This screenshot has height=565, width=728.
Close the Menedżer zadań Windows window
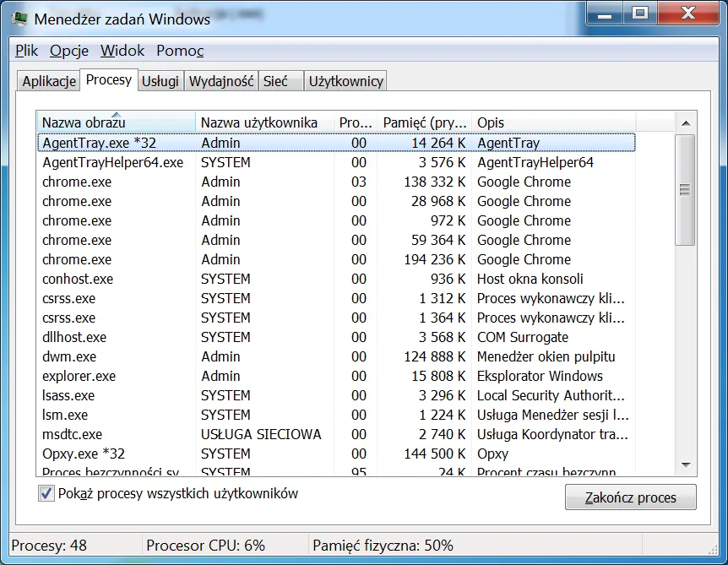click(x=688, y=14)
